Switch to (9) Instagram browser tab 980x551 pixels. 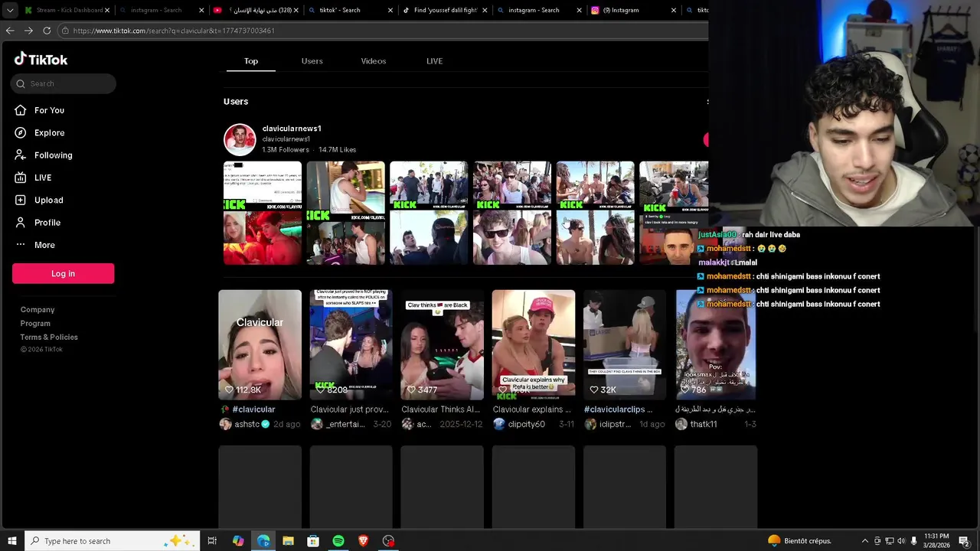(632, 10)
